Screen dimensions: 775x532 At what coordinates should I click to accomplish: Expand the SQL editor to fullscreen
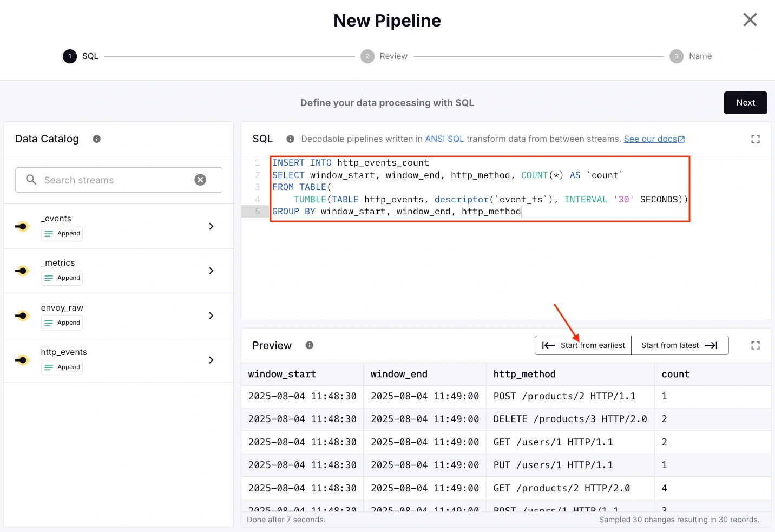point(756,139)
